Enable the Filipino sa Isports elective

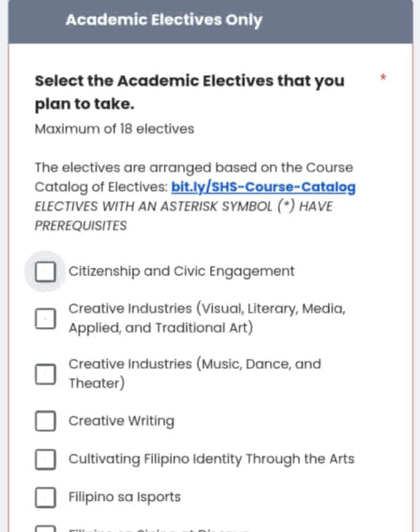(x=45, y=497)
